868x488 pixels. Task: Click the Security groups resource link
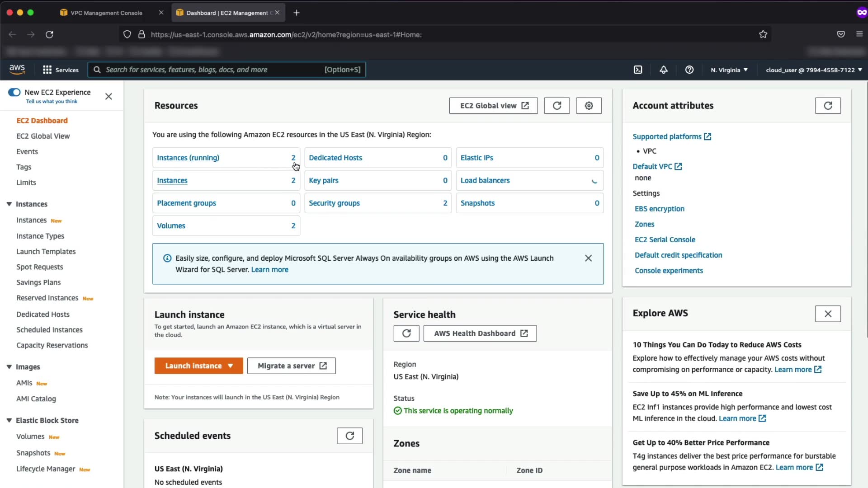click(x=334, y=203)
